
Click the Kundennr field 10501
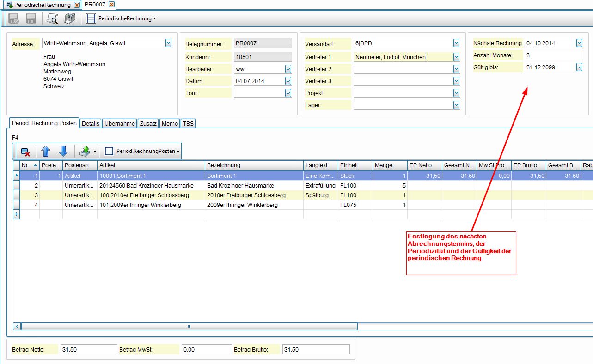(263, 57)
